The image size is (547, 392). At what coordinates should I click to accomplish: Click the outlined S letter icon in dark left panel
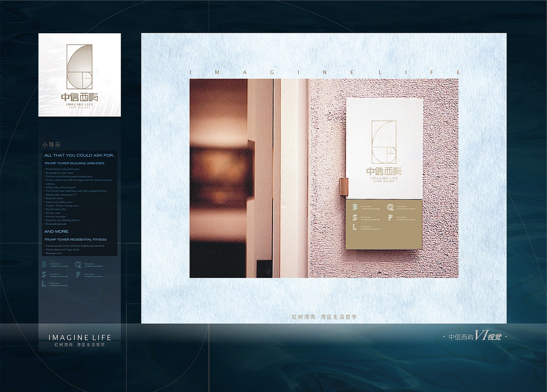point(44,275)
